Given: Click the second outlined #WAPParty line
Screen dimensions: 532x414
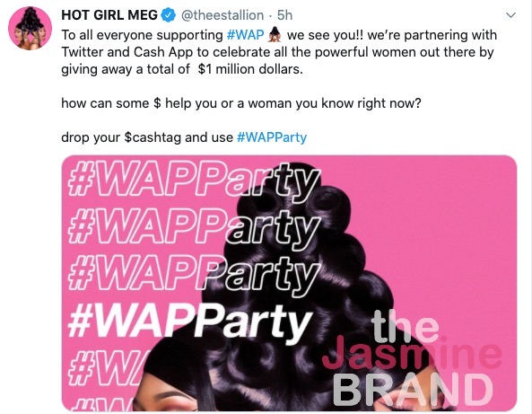Looking at the screenshot, I should [194, 227].
